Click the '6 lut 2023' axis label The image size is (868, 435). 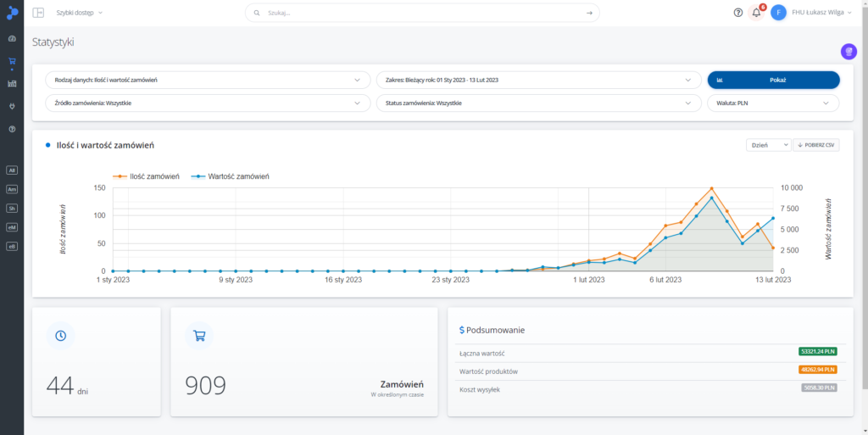point(665,280)
